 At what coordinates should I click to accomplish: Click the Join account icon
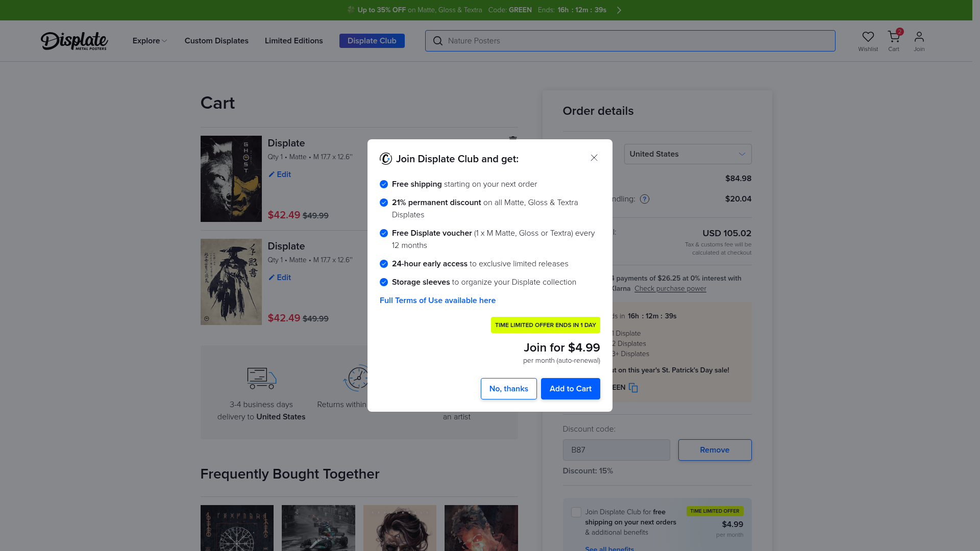[x=919, y=37]
